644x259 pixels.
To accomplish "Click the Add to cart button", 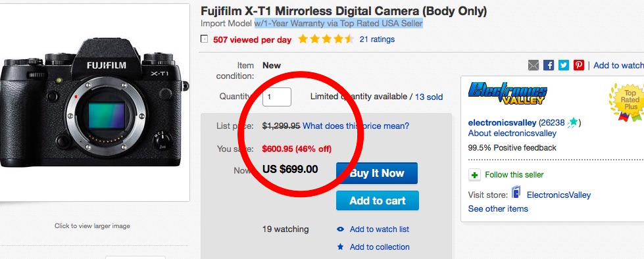I will pyautogui.click(x=378, y=200).
